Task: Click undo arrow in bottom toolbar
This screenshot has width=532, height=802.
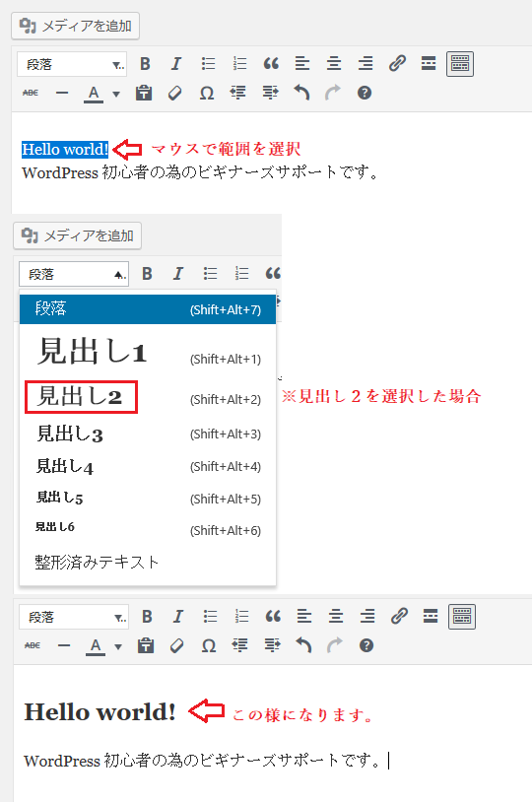Action: [x=303, y=645]
